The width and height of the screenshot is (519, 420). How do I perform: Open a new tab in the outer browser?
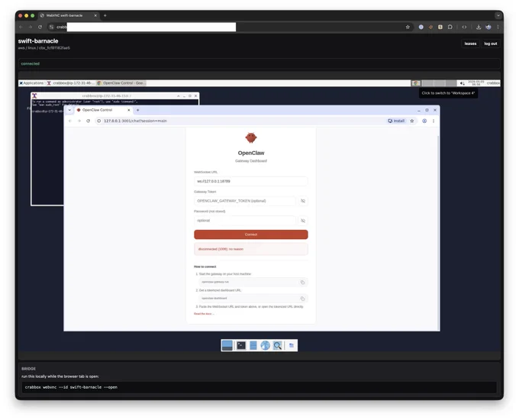point(105,15)
